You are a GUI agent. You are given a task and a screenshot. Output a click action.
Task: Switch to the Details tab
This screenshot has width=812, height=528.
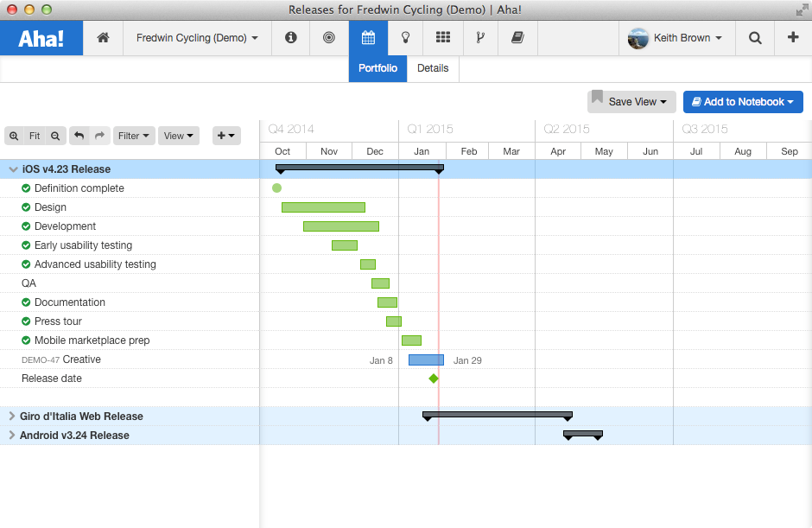pyautogui.click(x=433, y=68)
